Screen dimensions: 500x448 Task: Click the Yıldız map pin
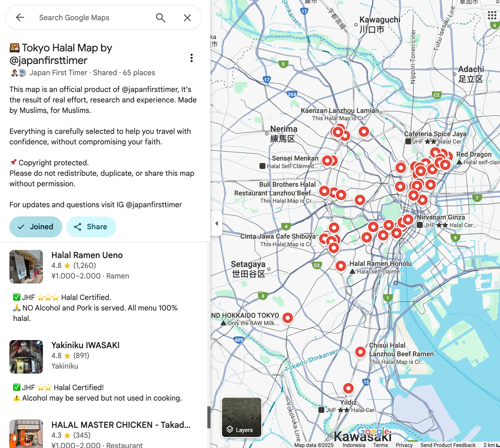click(x=348, y=388)
